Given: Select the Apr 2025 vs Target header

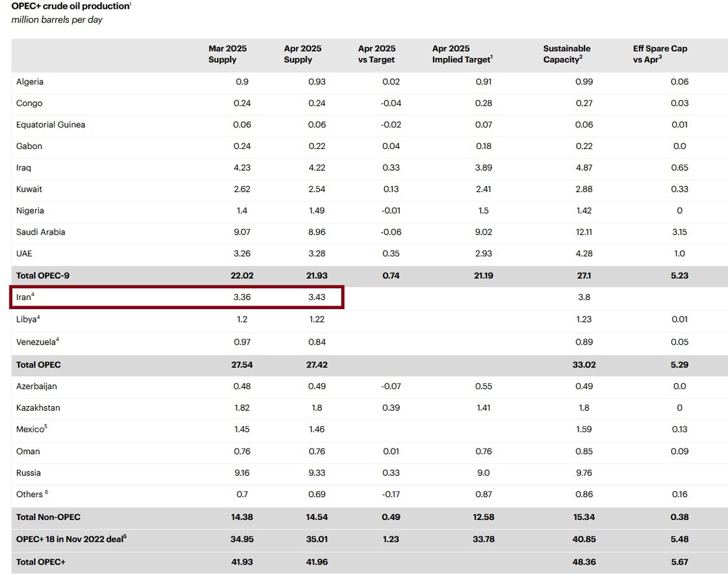Looking at the screenshot, I should [x=376, y=54].
